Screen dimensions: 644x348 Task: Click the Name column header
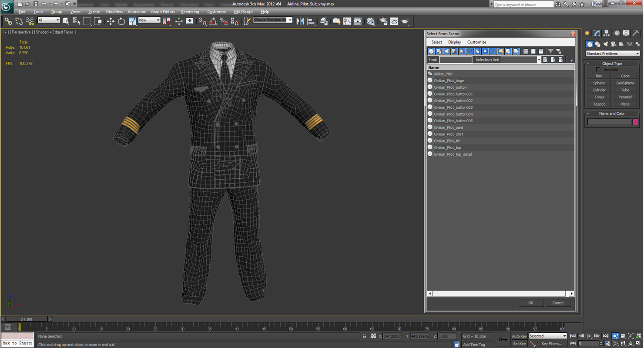click(500, 67)
